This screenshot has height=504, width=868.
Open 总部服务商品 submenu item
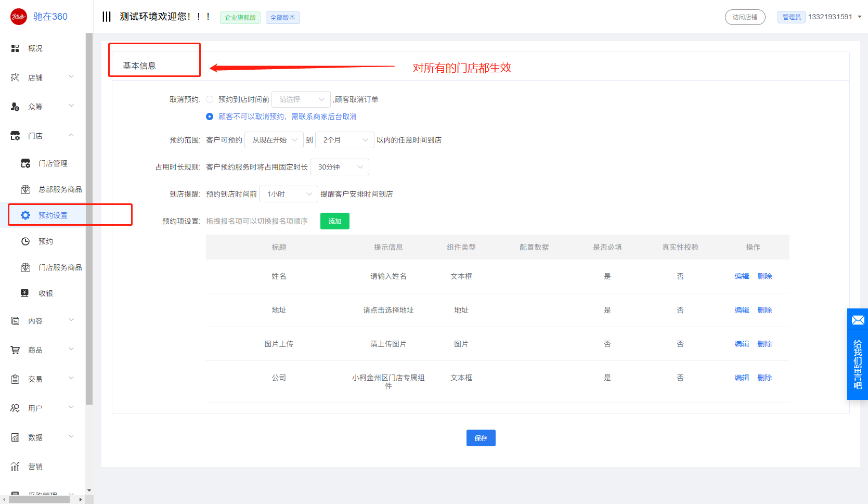(60, 189)
